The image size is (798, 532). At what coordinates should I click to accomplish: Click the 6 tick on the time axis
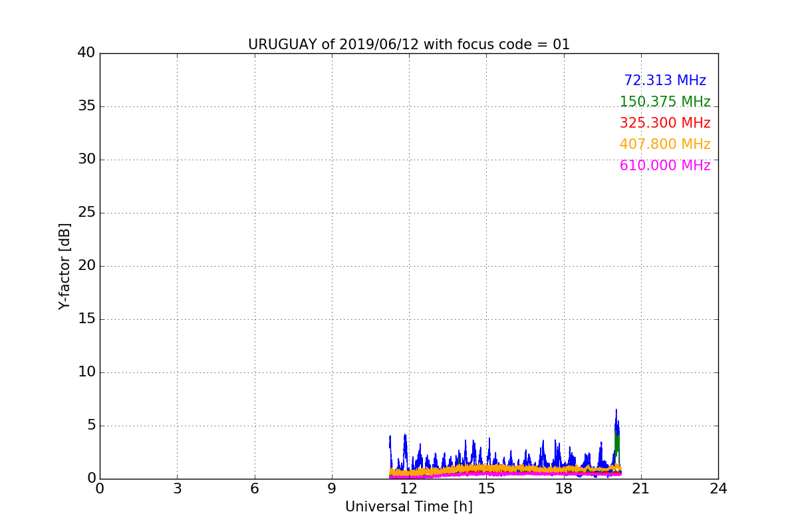click(x=255, y=489)
